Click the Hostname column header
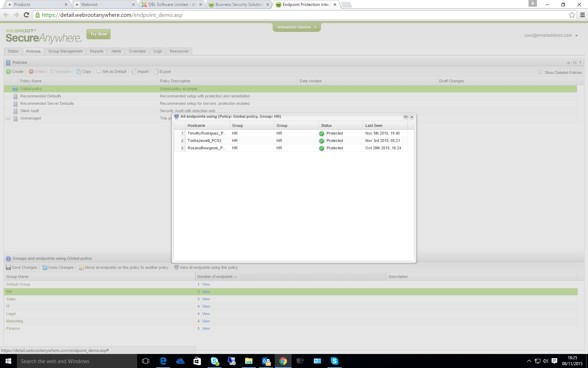 207,125
